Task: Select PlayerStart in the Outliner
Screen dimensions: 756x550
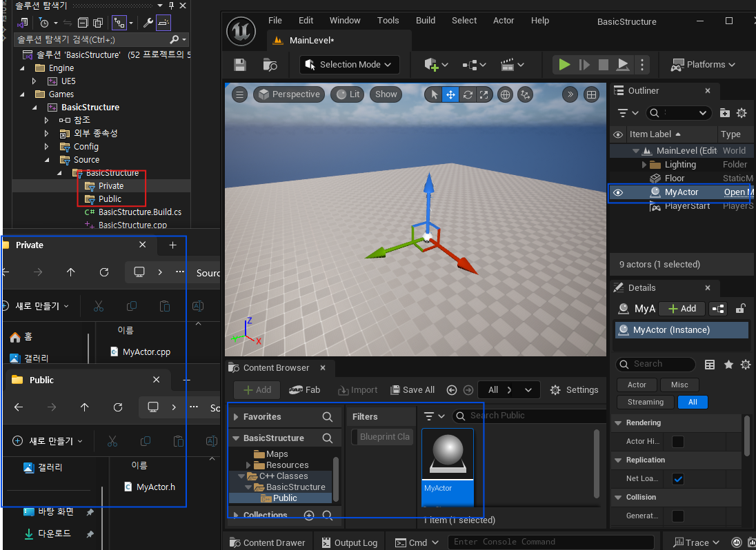Action: (x=687, y=206)
